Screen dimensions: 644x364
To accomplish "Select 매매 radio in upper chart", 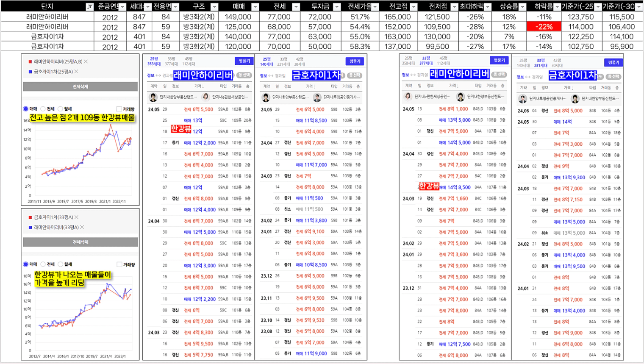I will (26, 109).
